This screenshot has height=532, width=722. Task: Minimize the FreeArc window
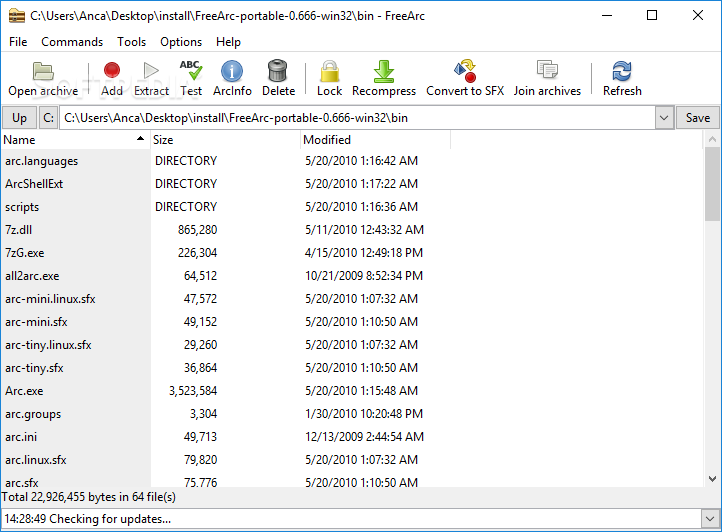[x=607, y=16]
